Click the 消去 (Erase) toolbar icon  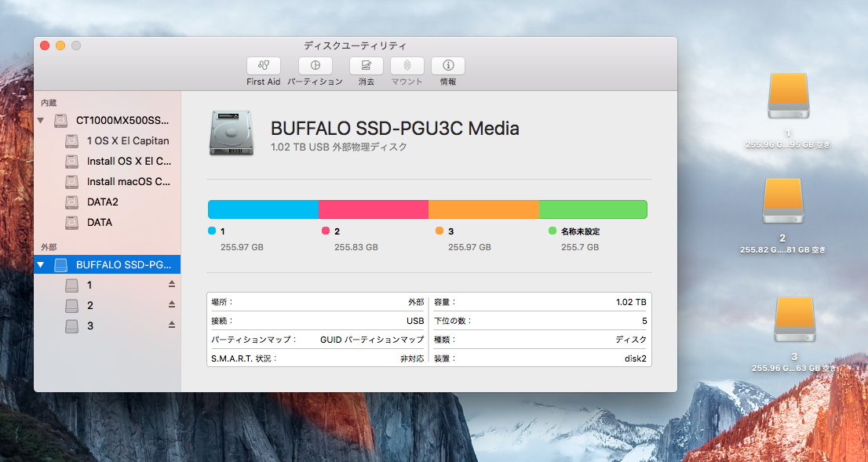[366, 67]
